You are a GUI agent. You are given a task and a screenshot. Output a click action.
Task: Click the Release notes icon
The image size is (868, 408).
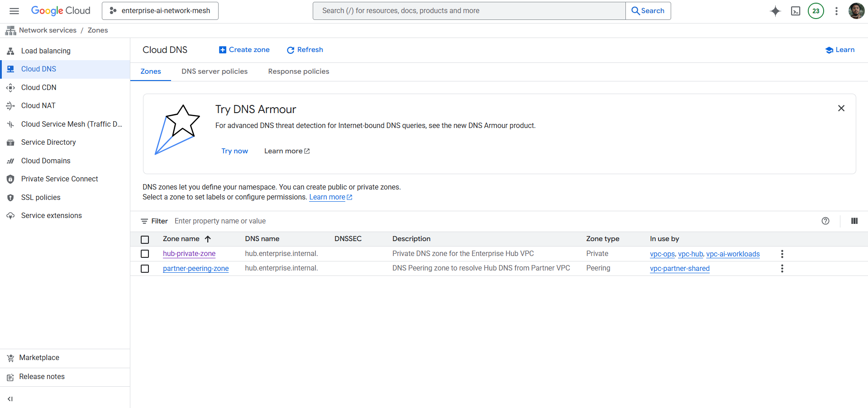[10, 377]
